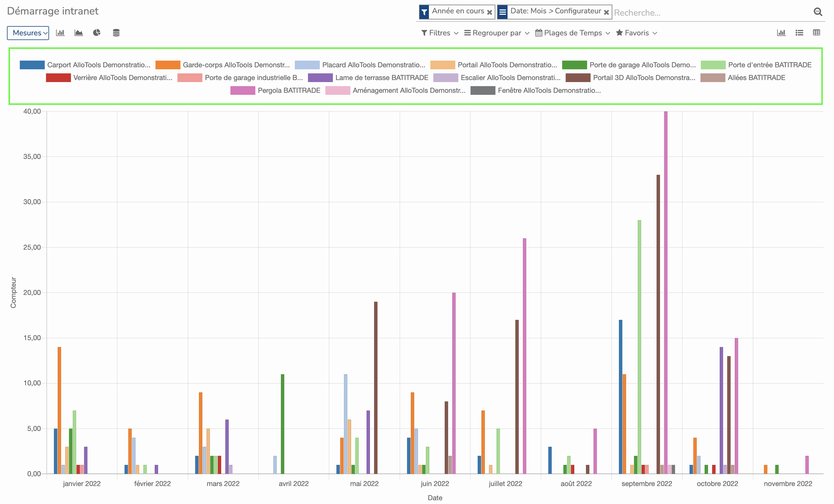The height and width of the screenshot is (504, 834).
Task: Toggle Portail AlloTools Demonstratio legend series
Action: (x=494, y=65)
